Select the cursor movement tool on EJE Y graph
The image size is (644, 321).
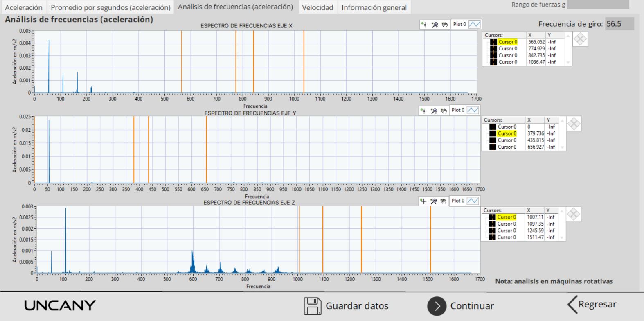423,111
